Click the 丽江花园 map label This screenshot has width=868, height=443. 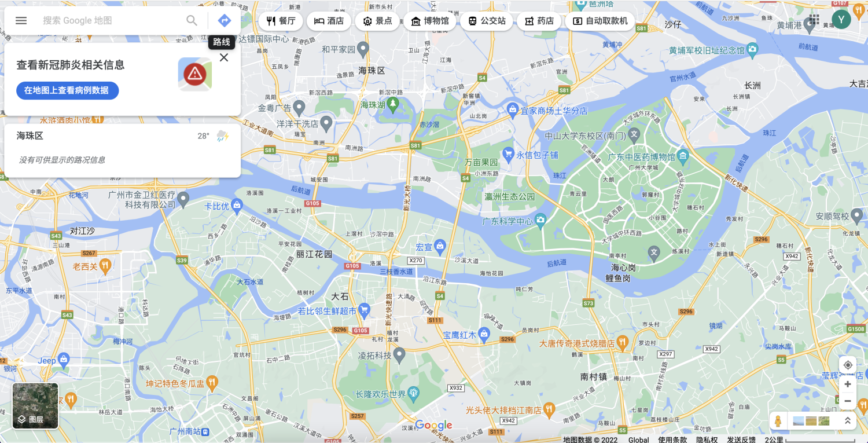314,254
